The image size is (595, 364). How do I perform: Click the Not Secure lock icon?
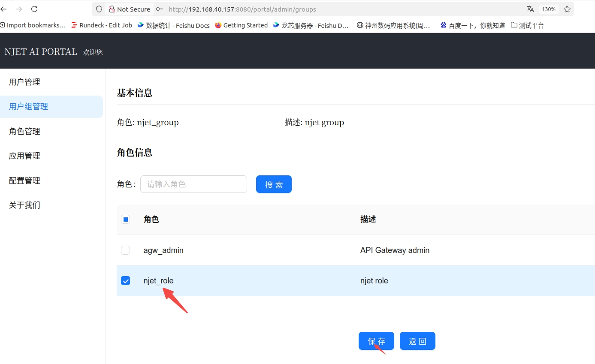point(112,9)
